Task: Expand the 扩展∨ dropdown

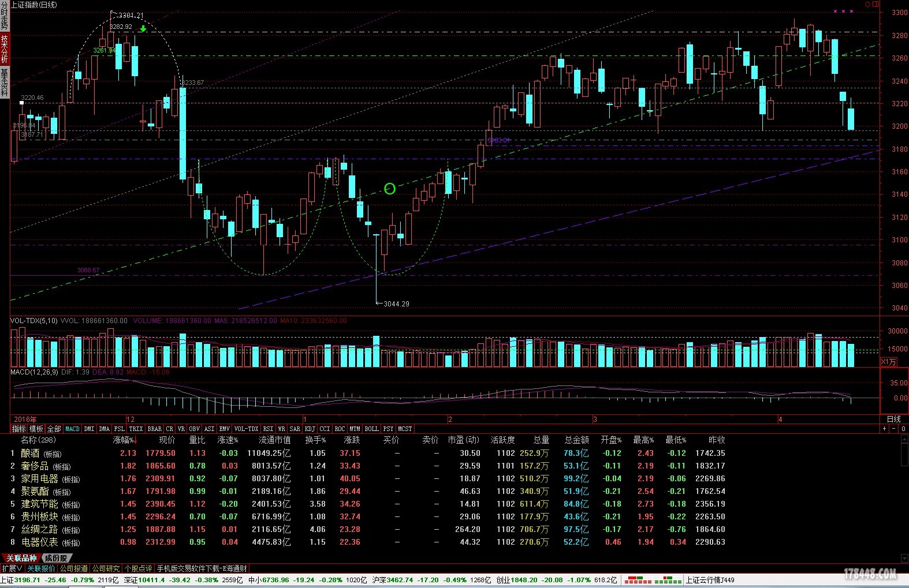Action: click(12, 568)
